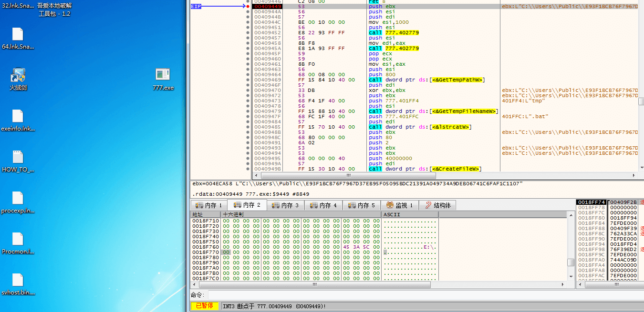Toggle breakpoint dot at address 00409449

click(248, 7)
